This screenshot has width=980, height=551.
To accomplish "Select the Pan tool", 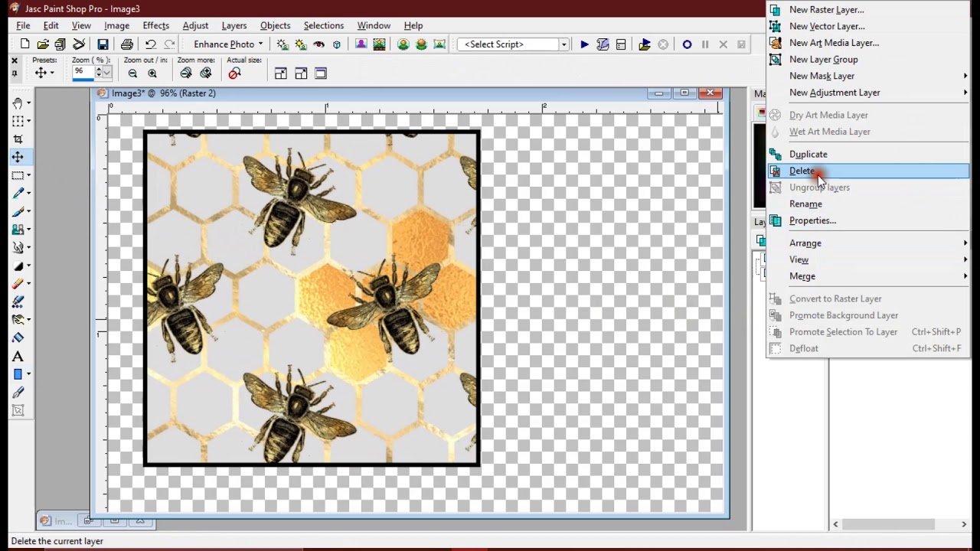I will [18, 103].
